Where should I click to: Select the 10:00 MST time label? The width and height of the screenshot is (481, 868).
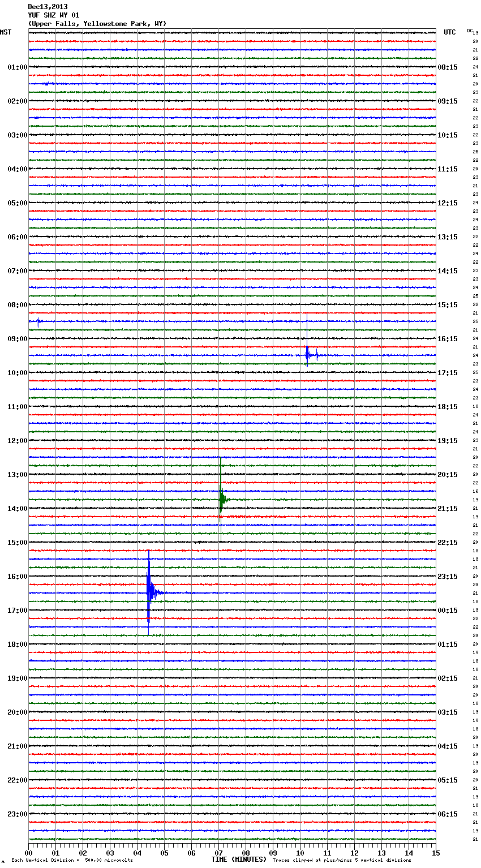point(17,373)
